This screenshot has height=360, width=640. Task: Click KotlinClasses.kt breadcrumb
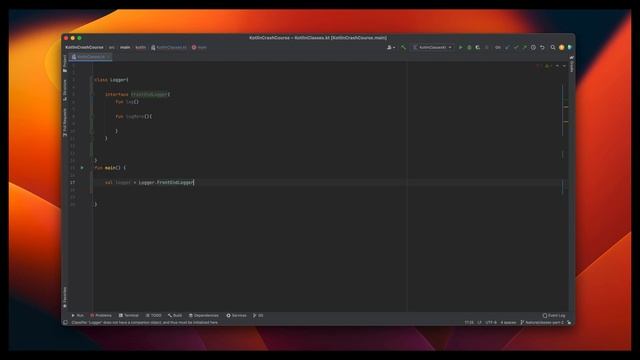point(169,47)
